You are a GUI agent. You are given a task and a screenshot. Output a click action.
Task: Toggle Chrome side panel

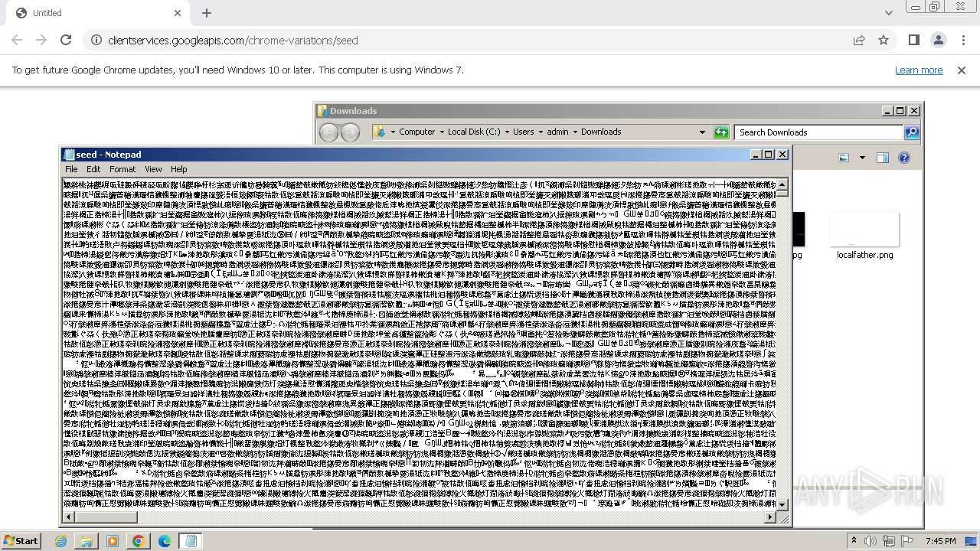click(914, 40)
